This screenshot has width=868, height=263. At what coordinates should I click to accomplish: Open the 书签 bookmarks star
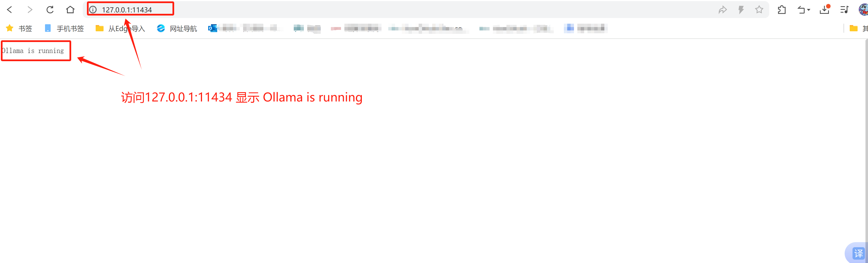19,28
